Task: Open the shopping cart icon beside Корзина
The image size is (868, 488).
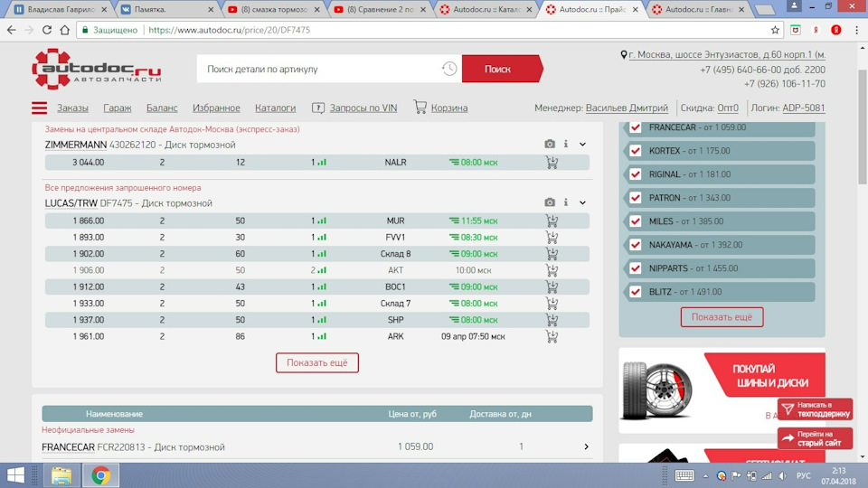Action: coord(420,107)
